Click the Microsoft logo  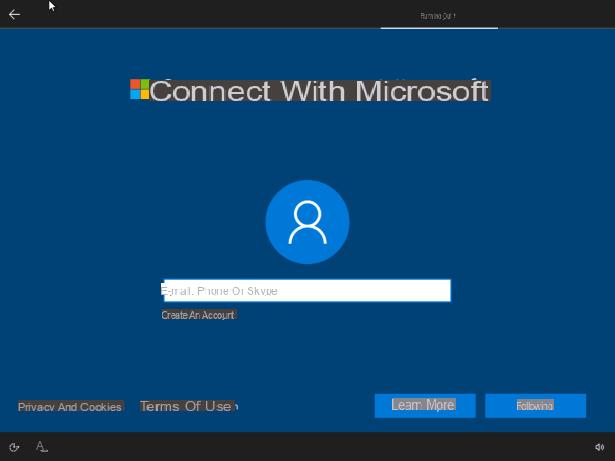pos(140,89)
